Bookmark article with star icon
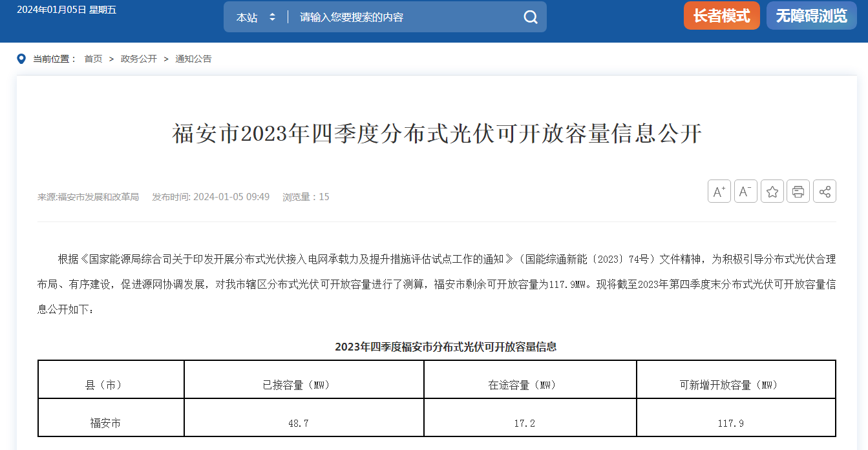Screen dimensions: 868x450 (772, 191)
